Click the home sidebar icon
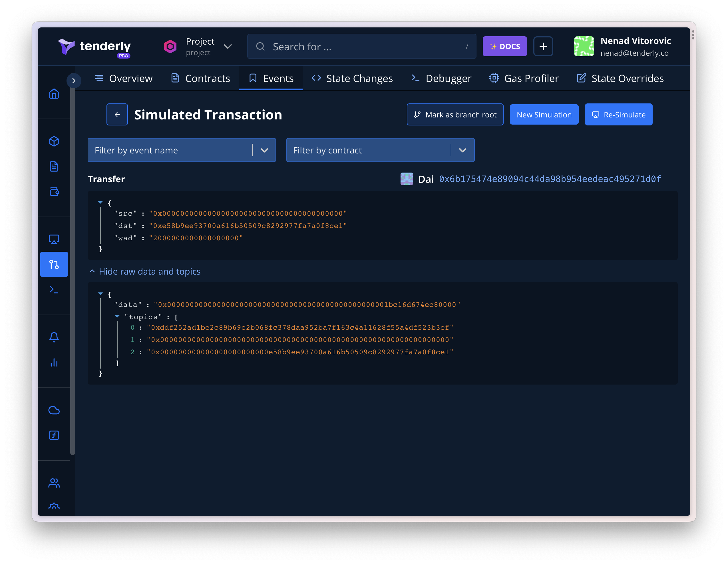The width and height of the screenshot is (728, 564). [x=54, y=93]
